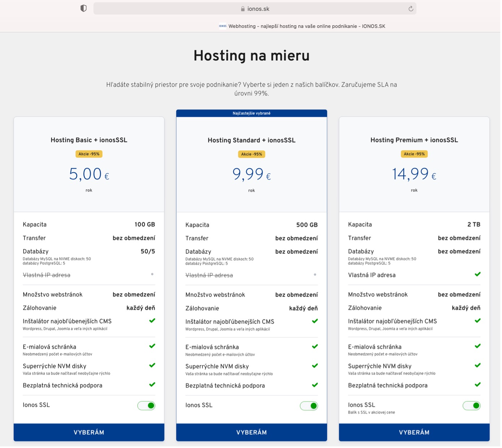Switch off Ionos SSL on the Premium plan

[x=471, y=406]
